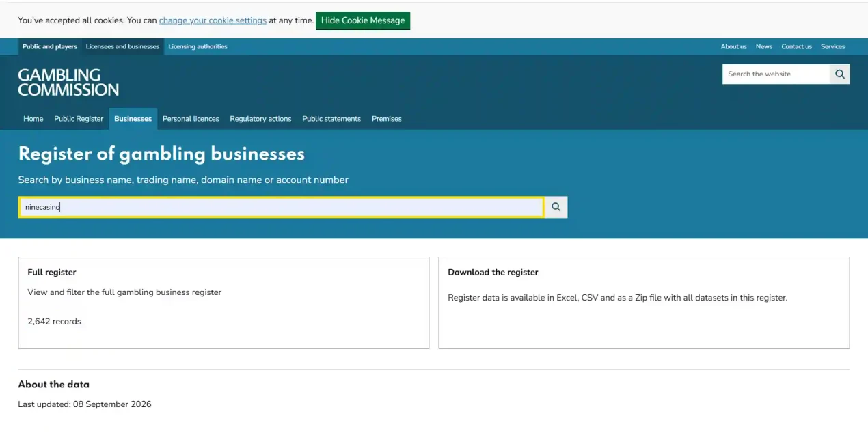Select the Licensees and businesses tab

click(x=122, y=46)
